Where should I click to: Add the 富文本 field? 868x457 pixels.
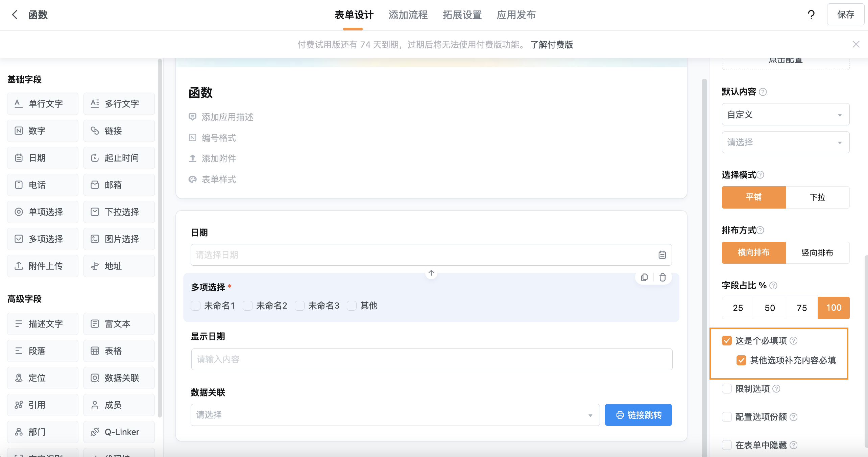pos(119,323)
